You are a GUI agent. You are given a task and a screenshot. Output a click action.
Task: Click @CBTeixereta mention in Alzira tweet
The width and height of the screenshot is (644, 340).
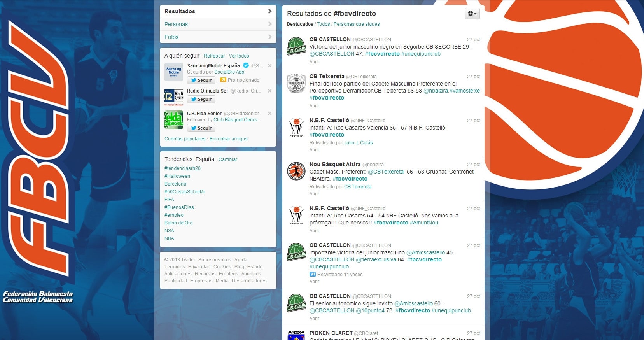pos(386,172)
